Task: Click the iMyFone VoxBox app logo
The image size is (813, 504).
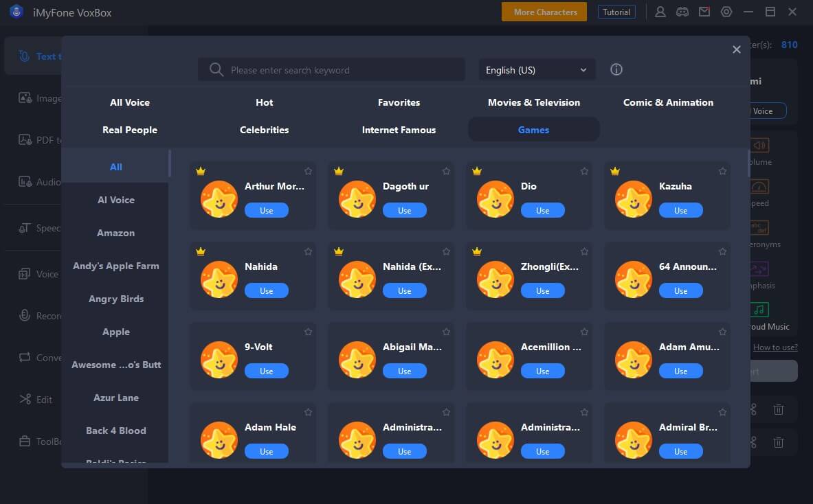Action: point(16,12)
